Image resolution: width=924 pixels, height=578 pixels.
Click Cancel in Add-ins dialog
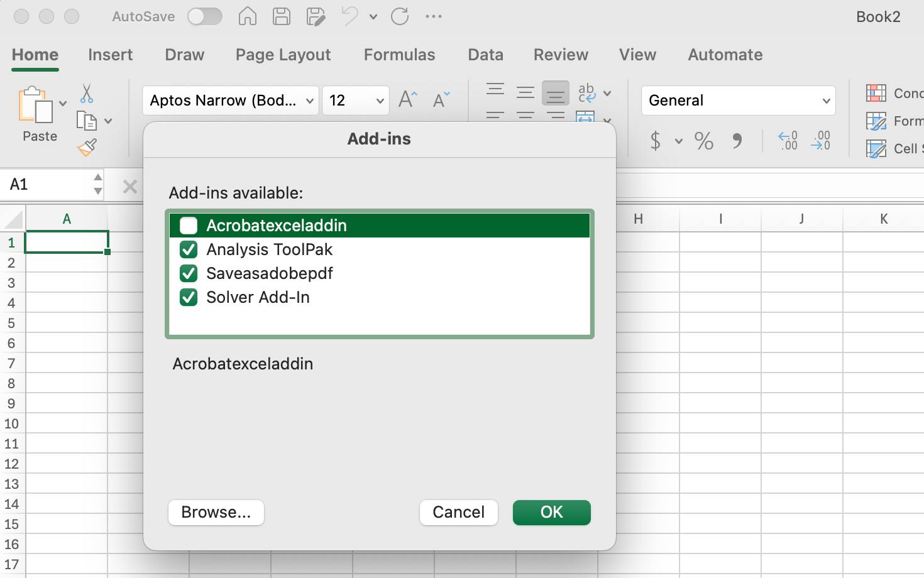coord(459,512)
